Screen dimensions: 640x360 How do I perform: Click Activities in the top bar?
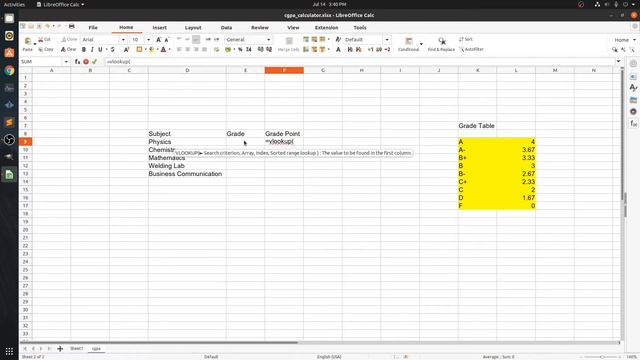(x=14, y=4)
